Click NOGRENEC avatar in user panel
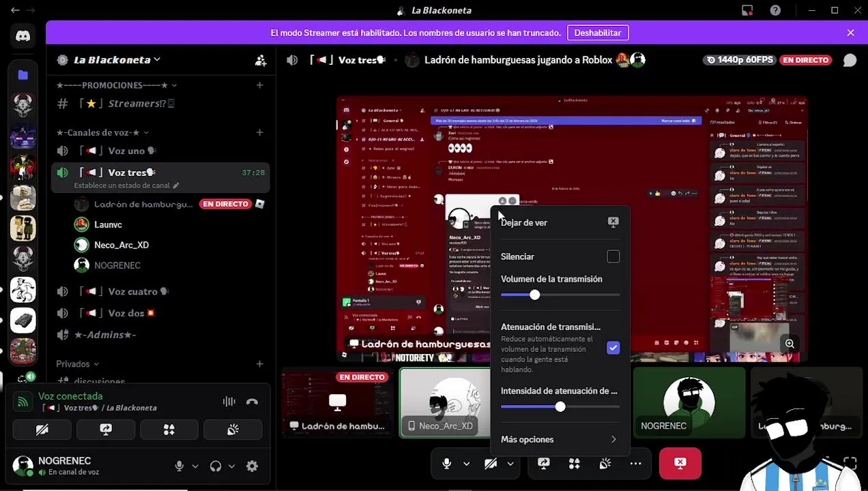Screen dimensions: 868x491 [23, 466]
